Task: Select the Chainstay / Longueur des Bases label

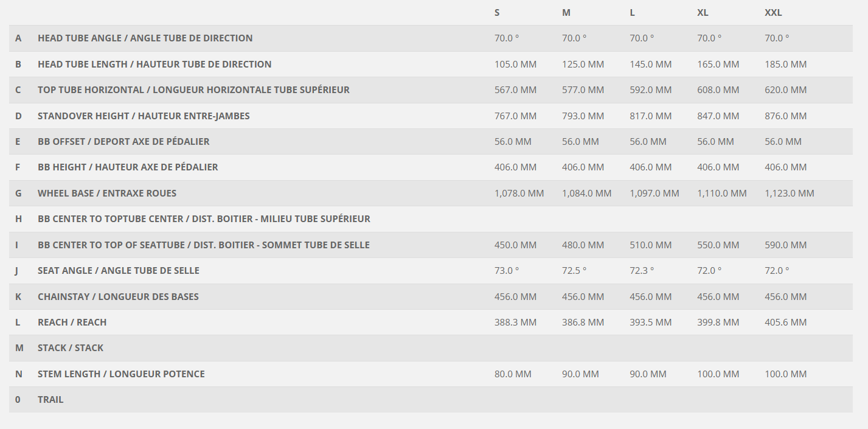Action: (118, 297)
